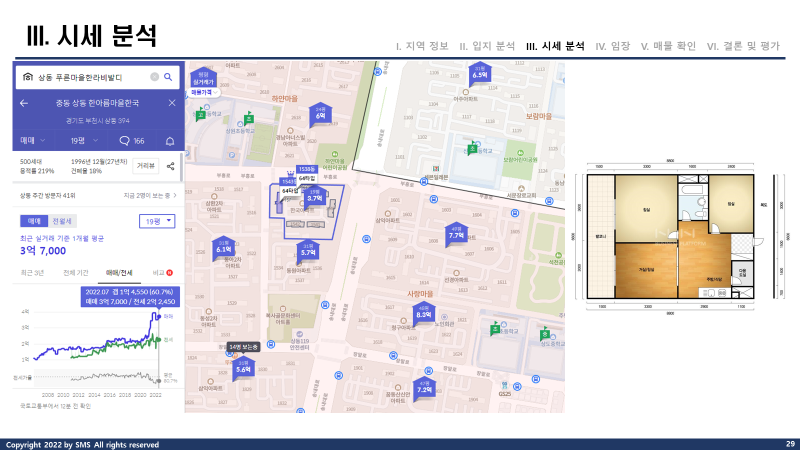This screenshot has width=800, height=450.
Task: Click the 3억 7,000 average price
Action: click(x=43, y=251)
